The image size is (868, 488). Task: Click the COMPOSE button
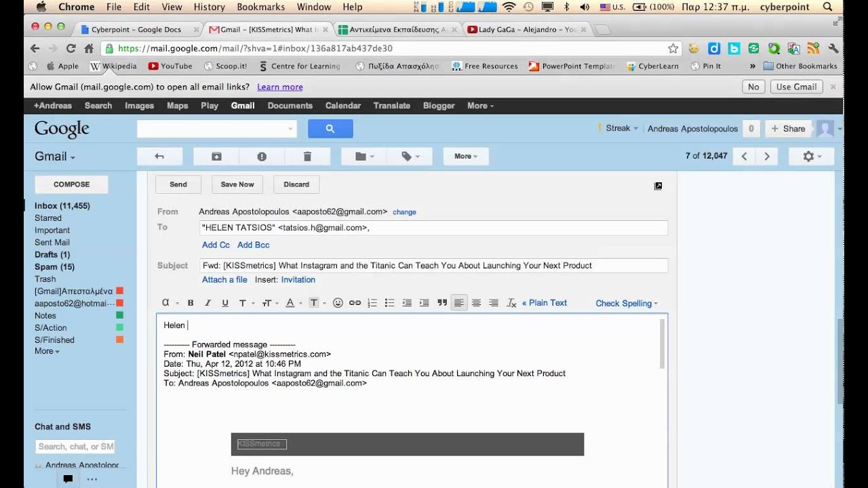click(x=71, y=184)
